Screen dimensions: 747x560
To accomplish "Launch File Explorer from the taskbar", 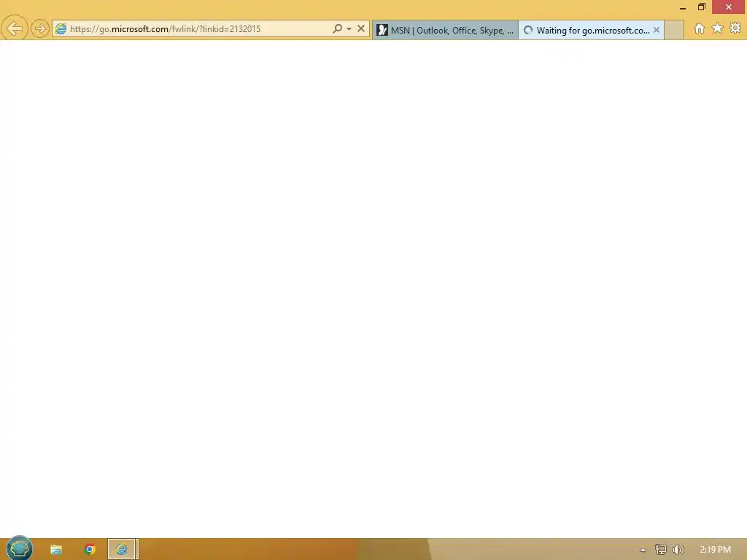I will pyautogui.click(x=56, y=550).
